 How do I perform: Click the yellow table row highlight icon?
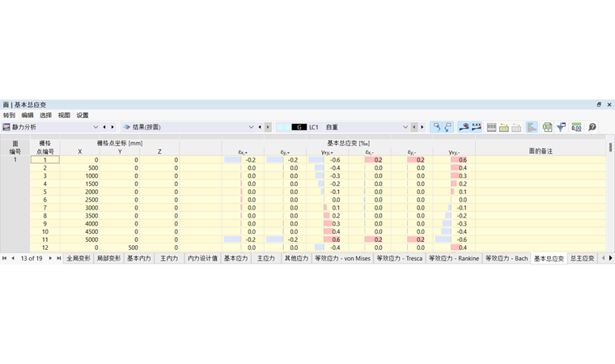(x=504, y=127)
